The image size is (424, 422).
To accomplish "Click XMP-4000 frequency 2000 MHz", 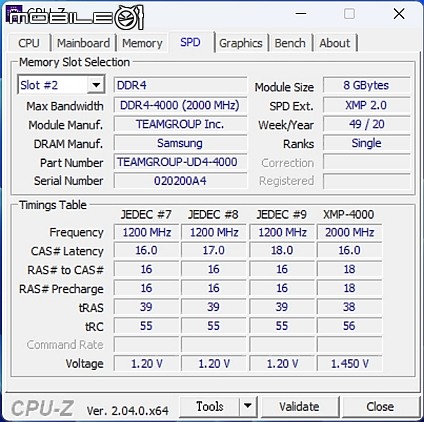I will [349, 232].
